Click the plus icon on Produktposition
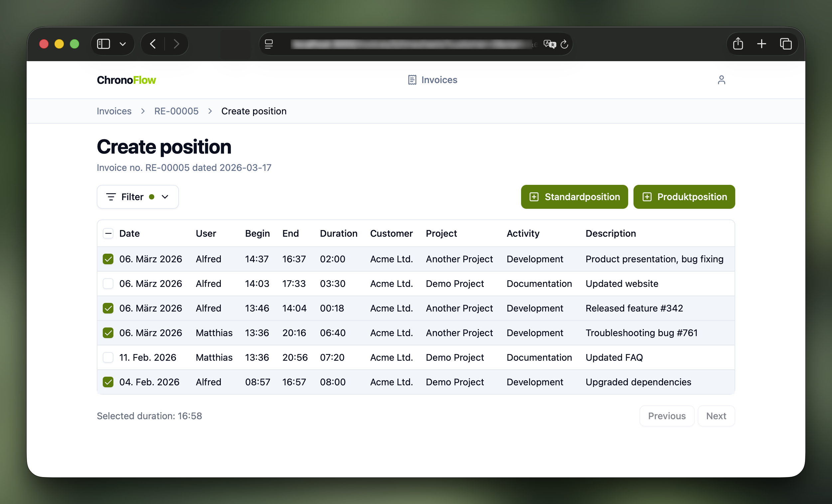This screenshot has height=504, width=832. [647, 197]
